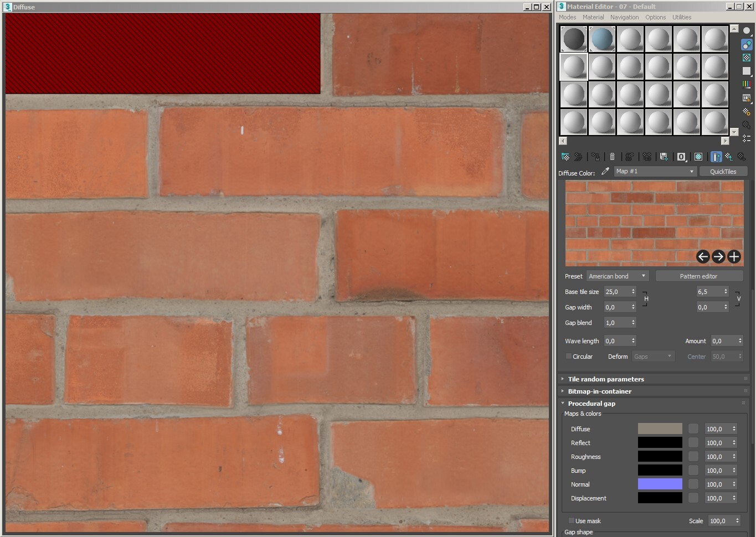Pick material with the eyedropper icon
Screen dimensions: 756x537
pyautogui.click(x=605, y=172)
